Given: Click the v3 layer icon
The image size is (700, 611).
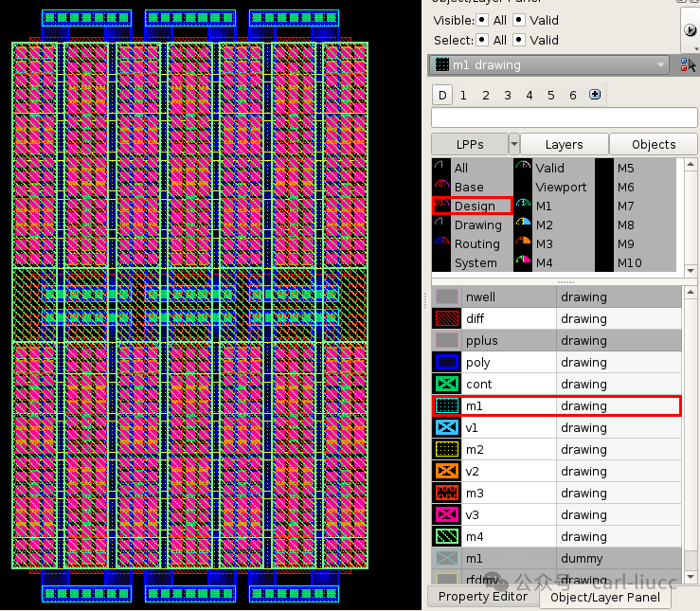Looking at the screenshot, I should pyautogui.click(x=446, y=514).
